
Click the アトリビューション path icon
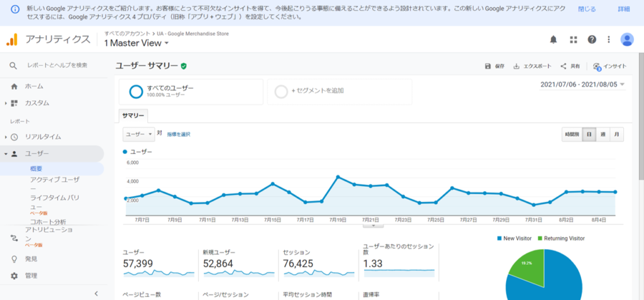click(x=14, y=238)
